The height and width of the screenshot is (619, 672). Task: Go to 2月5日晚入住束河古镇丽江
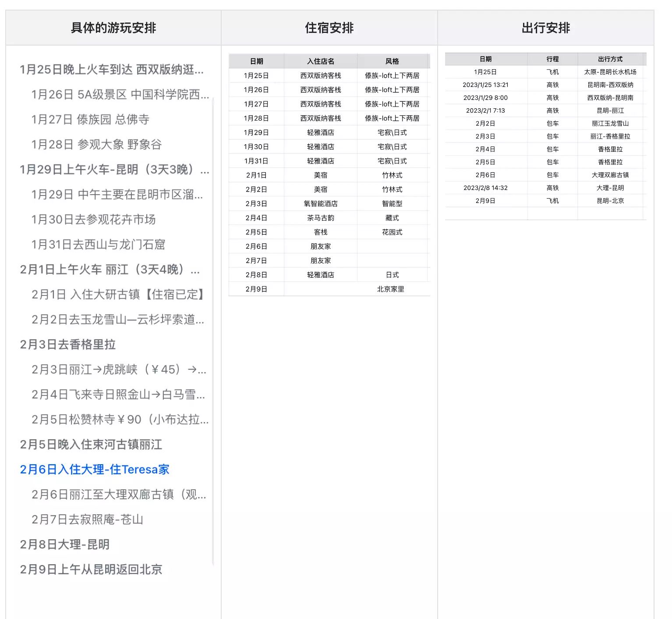point(91,445)
